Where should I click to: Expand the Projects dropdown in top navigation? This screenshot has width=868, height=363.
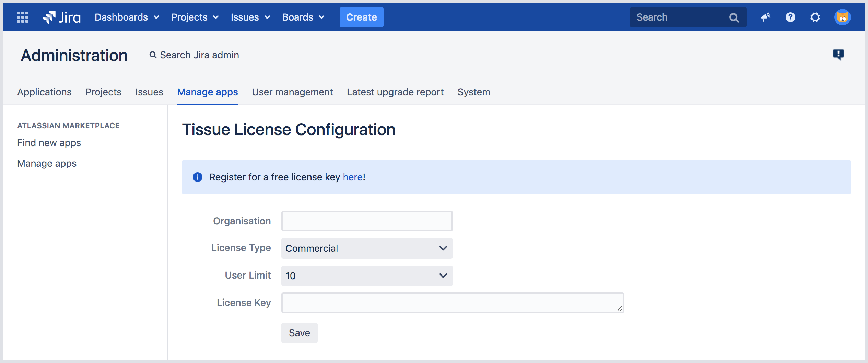tap(195, 17)
